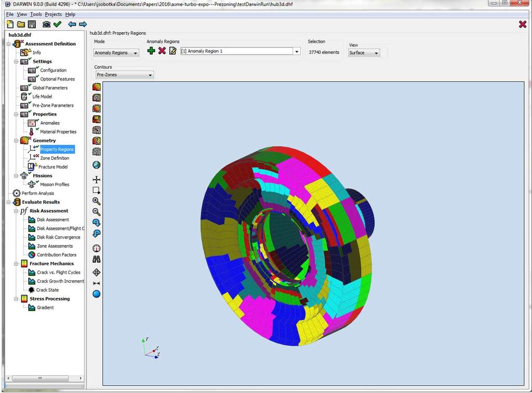Viewport: 532px width, 393px height.
Task: Click the blue sphere icon in viewer toolbar
Action: click(x=96, y=294)
